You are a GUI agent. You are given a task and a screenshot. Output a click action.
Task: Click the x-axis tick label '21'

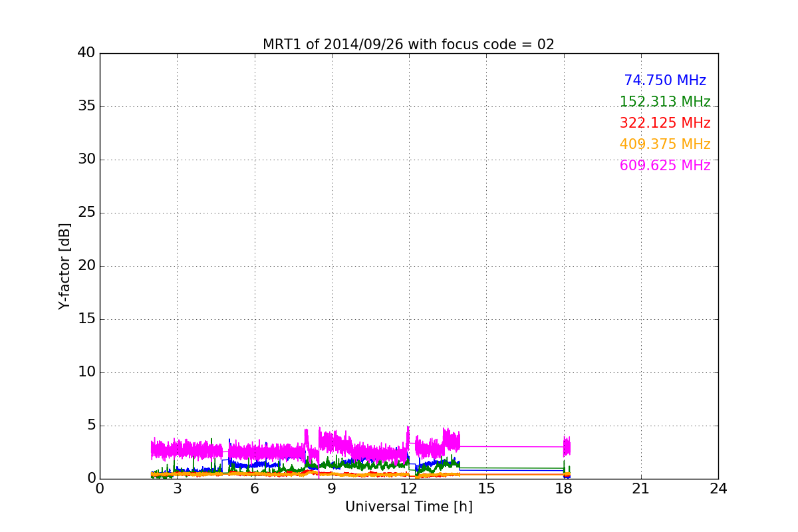[x=641, y=489]
